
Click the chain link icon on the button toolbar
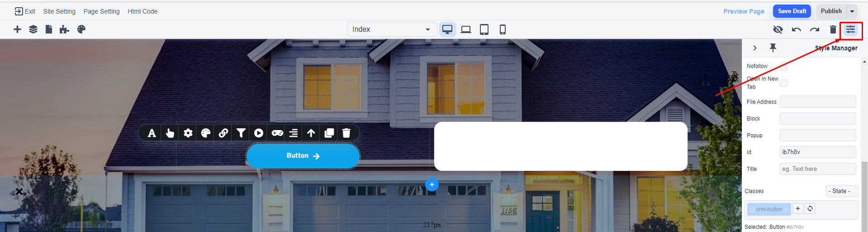click(223, 133)
